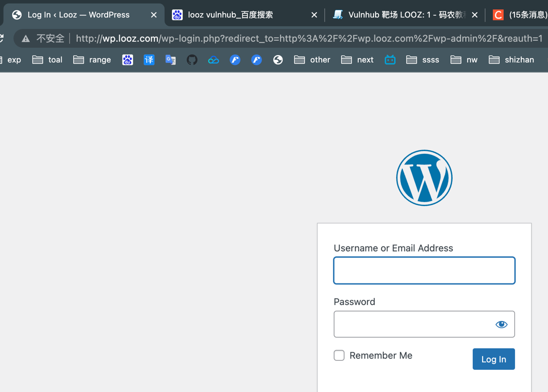Click the wp.looz.com address bar URL
The width and height of the screenshot is (548, 392).
coord(309,39)
